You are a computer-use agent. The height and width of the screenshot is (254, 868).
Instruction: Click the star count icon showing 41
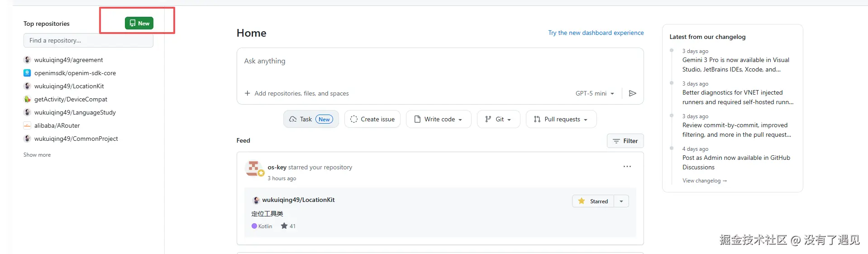pos(284,226)
